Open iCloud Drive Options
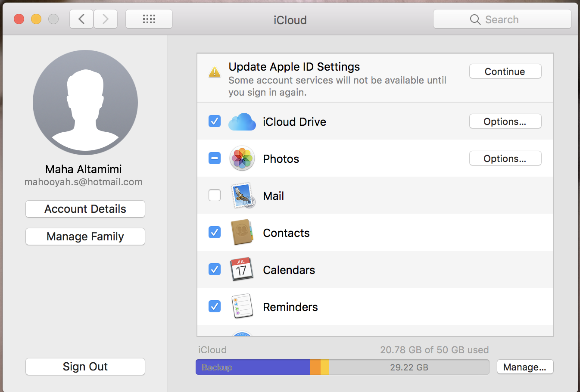 505,121
